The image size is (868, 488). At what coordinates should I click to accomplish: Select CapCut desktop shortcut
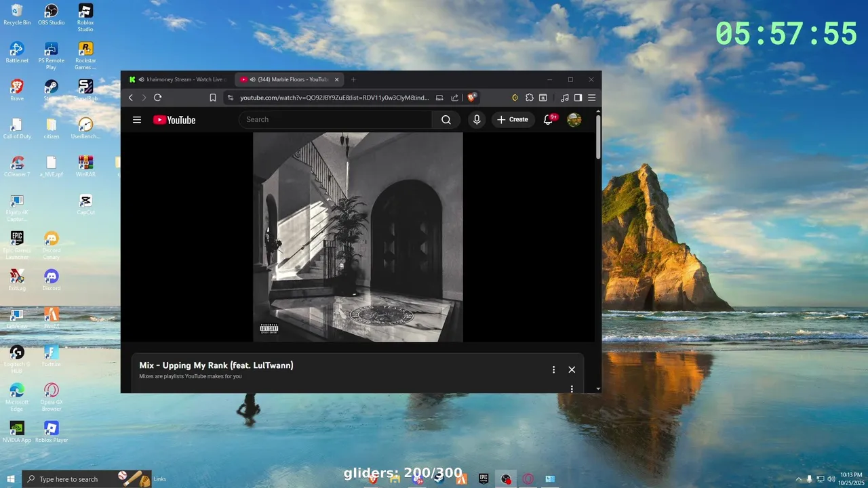click(x=85, y=204)
